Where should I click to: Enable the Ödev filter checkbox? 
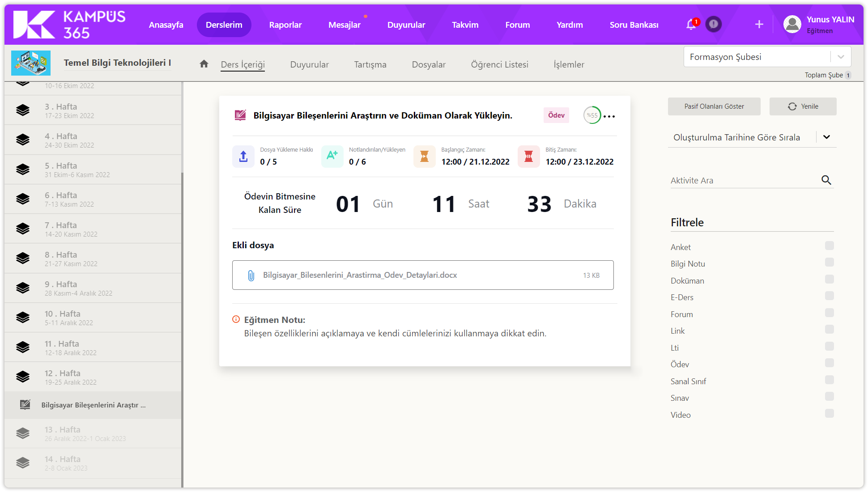tap(829, 363)
